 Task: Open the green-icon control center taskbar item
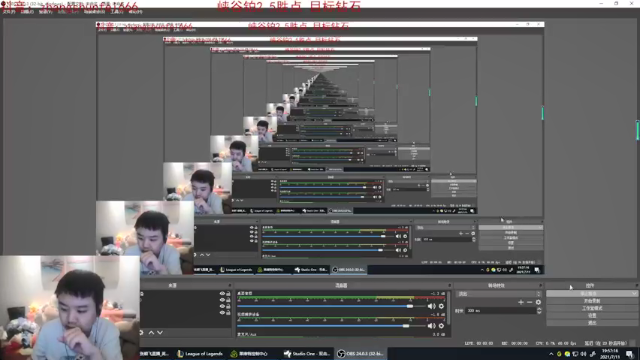click(249, 353)
